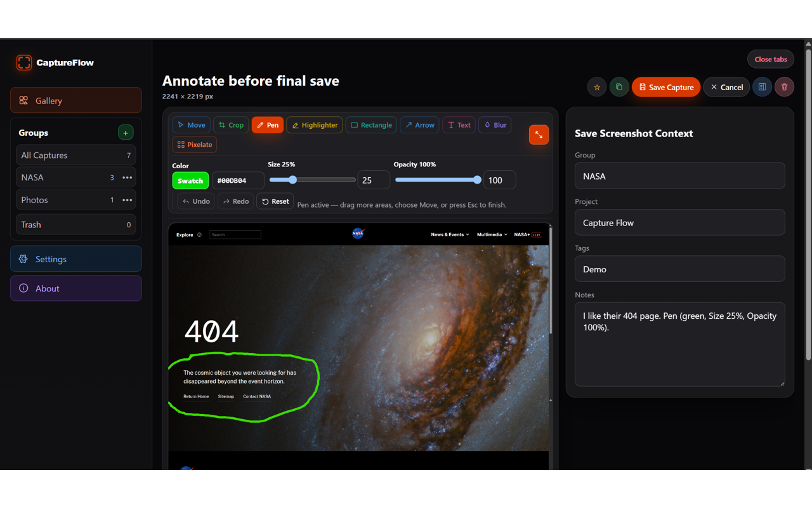
Task: Click the Opacity slider handle
Action: (477, 180)
